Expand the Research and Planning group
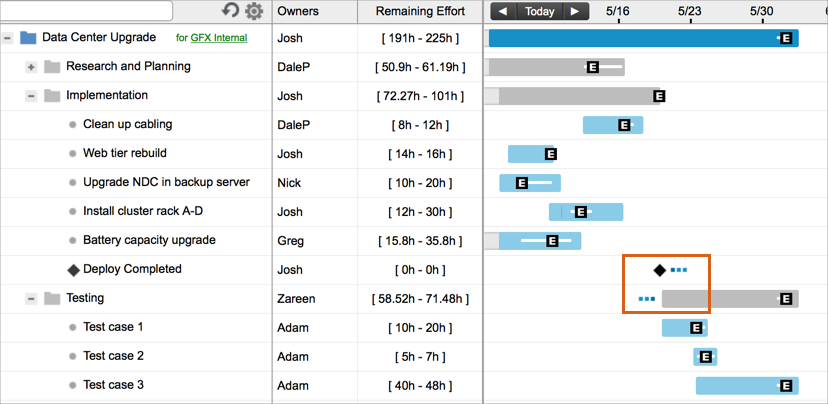 pyautogui.click(x=31, y=67)
